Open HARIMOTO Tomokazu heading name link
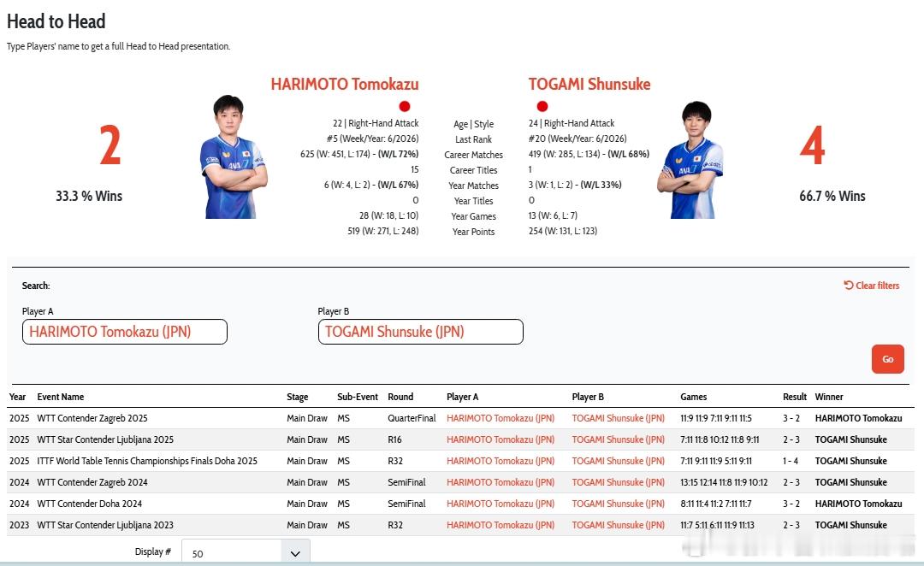The height and width of the screenshot is (566, 924). coord(345,85)
